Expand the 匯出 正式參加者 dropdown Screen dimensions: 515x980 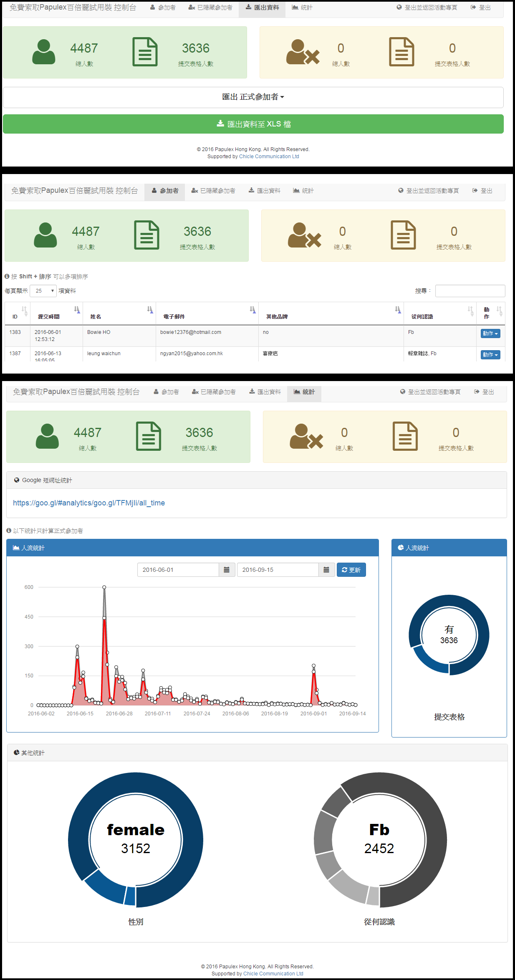pos(253,97)
